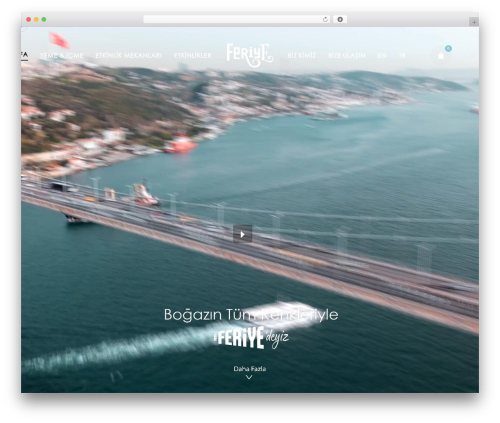Switch language to TR
The height and width of the screenshot is (423, 500).
(x=402, y=56)
